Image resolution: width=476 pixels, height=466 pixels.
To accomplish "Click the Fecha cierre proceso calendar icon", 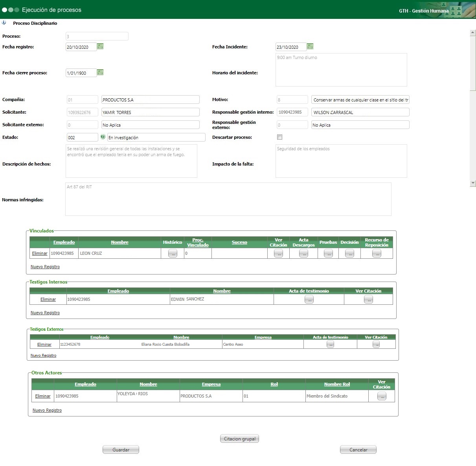I will (x=100, y=72).
